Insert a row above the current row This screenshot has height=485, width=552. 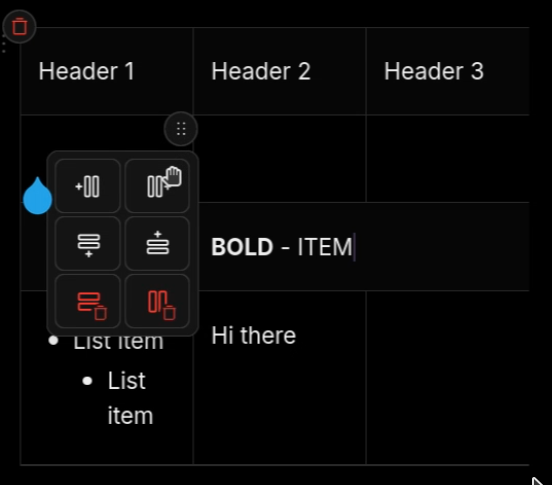tap(157, 244)
